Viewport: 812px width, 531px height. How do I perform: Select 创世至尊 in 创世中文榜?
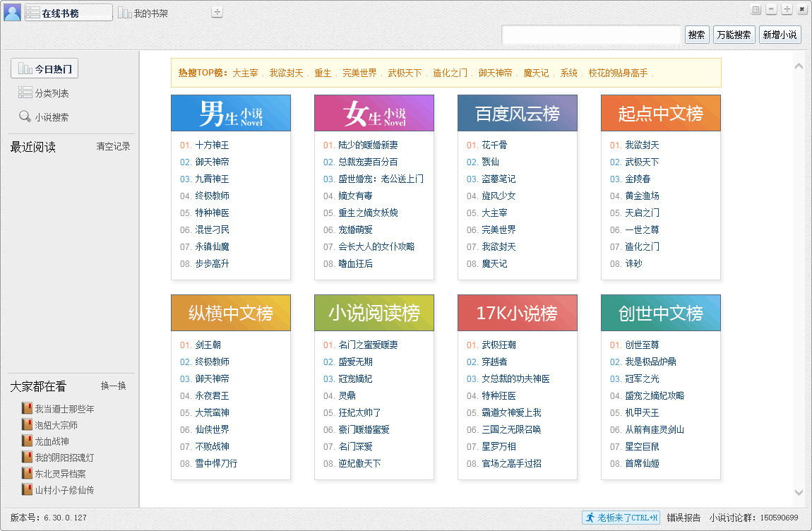pos(642,345)
